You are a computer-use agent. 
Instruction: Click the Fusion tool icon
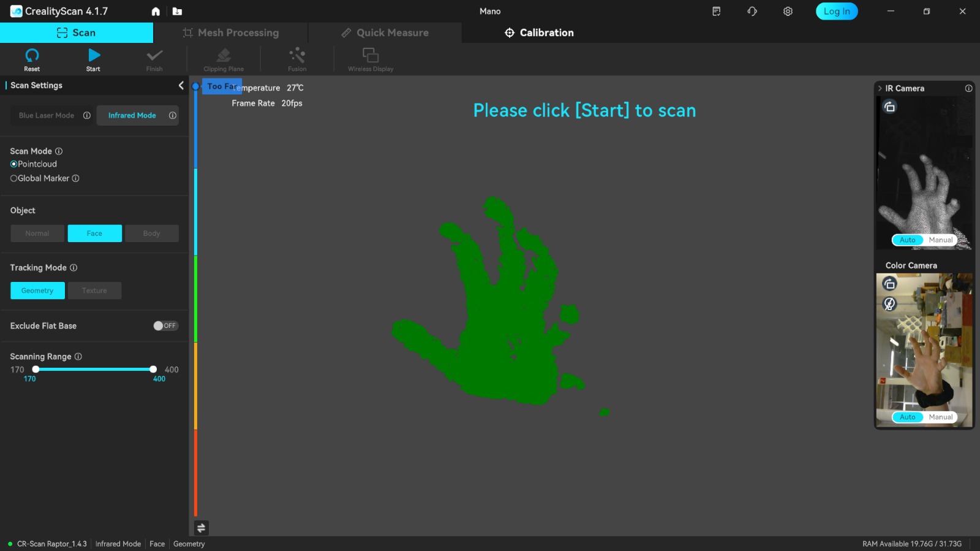(297, 55)
